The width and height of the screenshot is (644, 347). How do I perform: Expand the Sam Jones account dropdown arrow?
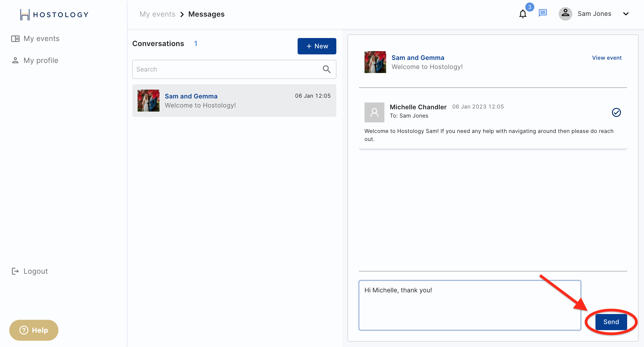pos(626,14)
